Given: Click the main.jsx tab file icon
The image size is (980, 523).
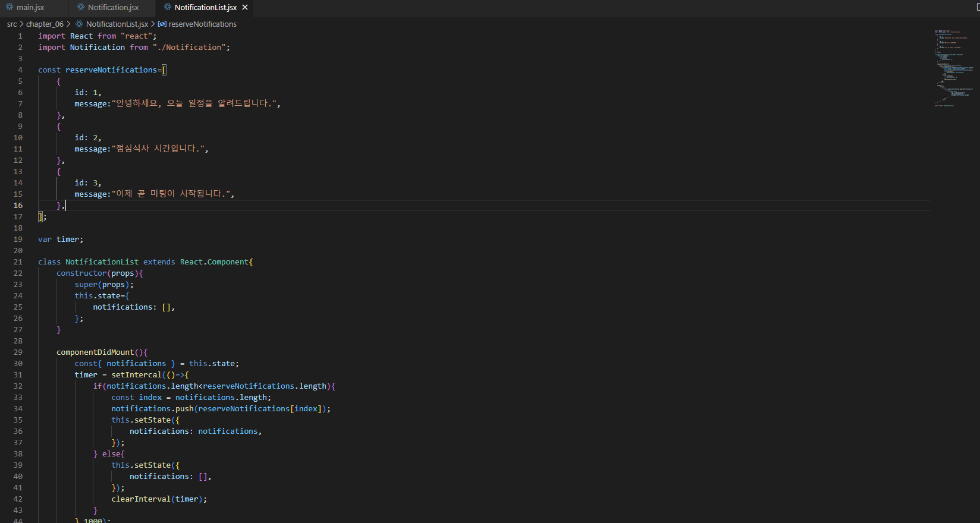Looking at the screenshot, I should pos(10,7).
